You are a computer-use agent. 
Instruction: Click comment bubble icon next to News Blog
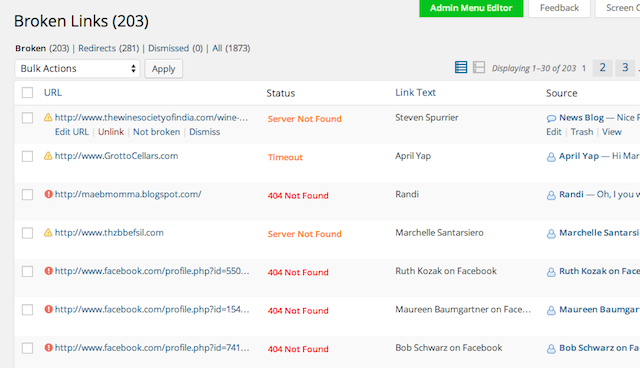(551, 118)
